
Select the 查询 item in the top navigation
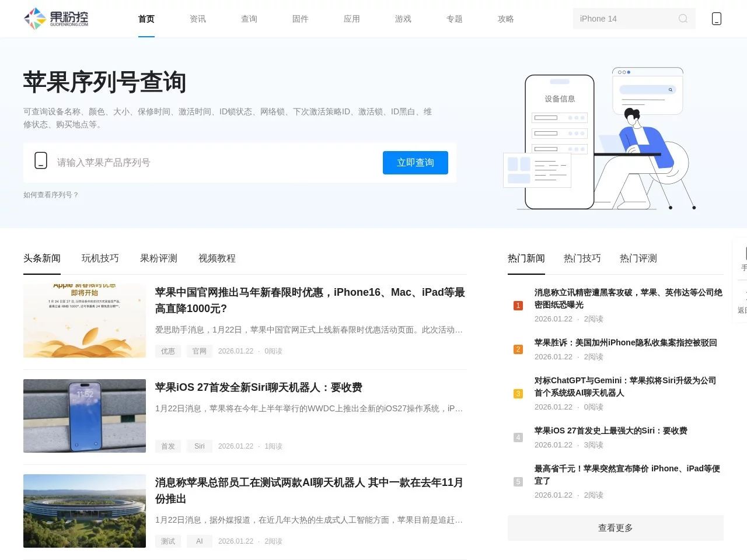[249, 19]
